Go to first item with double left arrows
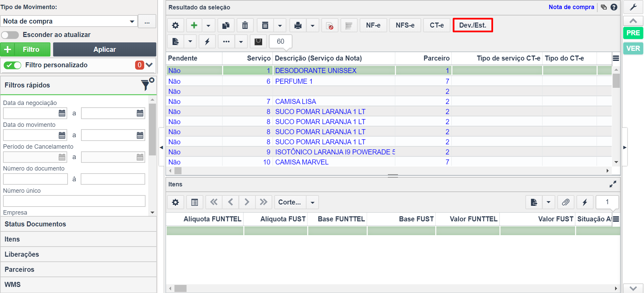The height and width of the screenshot is (293, 644). 214,202
